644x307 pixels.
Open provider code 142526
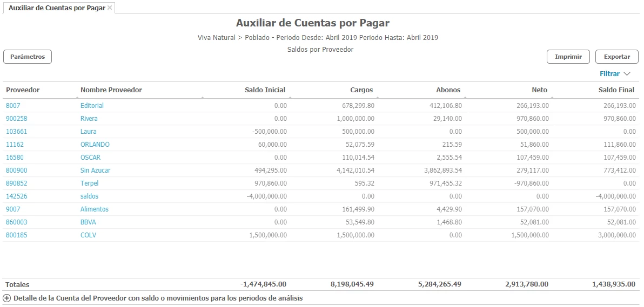[x=16, y=196]
